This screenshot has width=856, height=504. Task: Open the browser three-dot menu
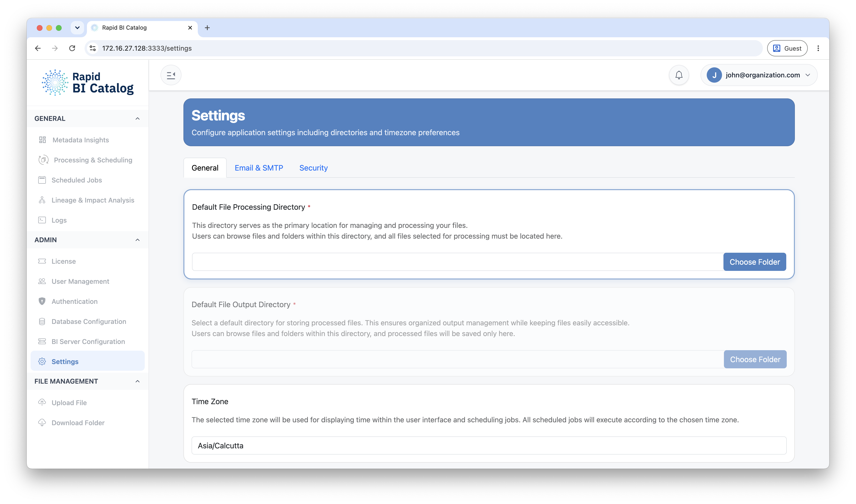(818, 48)
